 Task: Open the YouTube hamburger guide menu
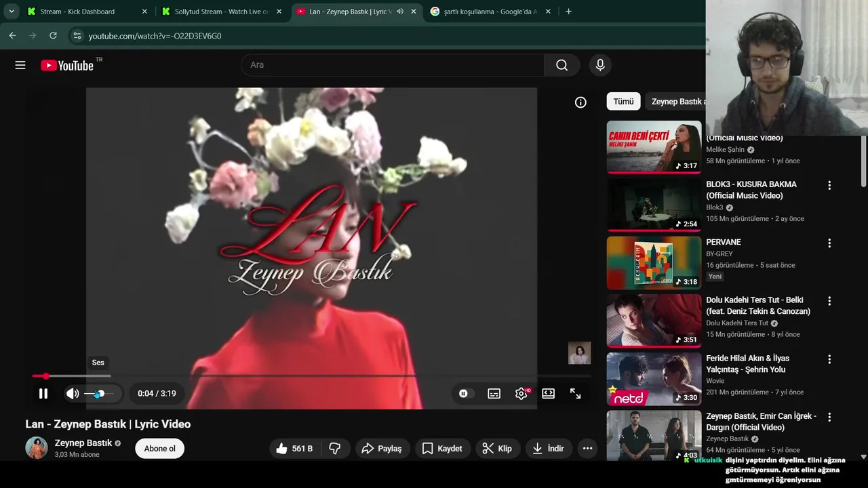click(x=20, y=65)
